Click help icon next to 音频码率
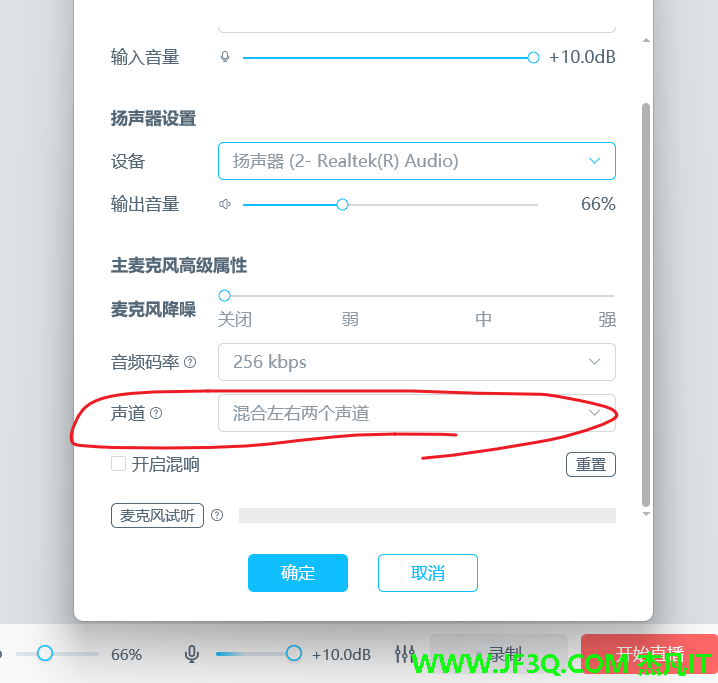The height and width of the screenshot is (683, 718). click(190, 363)
